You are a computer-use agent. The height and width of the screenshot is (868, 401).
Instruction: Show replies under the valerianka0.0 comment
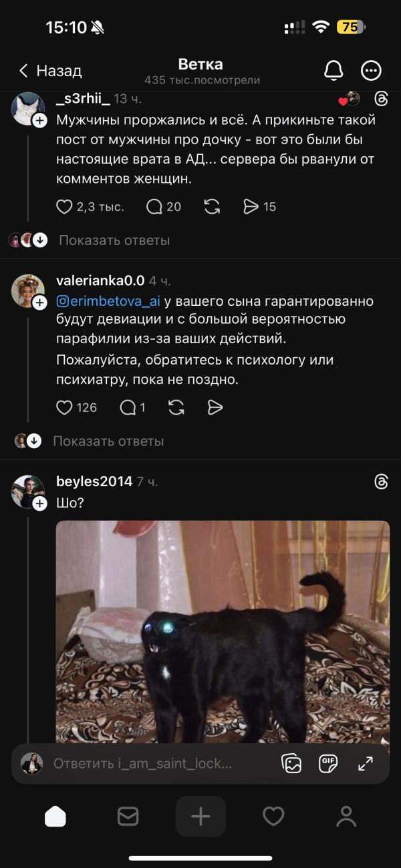coord(108,441)
